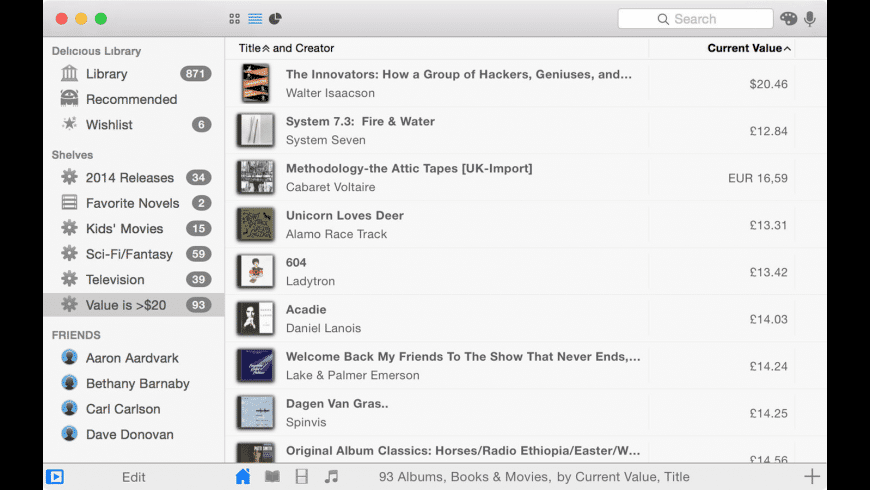Viewport: 870px width, 490px height.
Task: Click the $20.46 value cell
Action: coord(768,84)
